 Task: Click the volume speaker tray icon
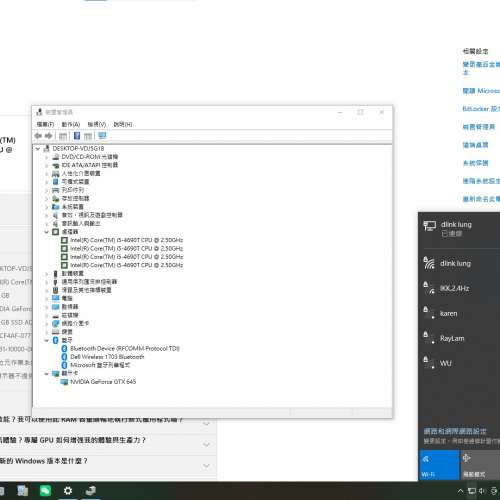[x=482, y=491]
